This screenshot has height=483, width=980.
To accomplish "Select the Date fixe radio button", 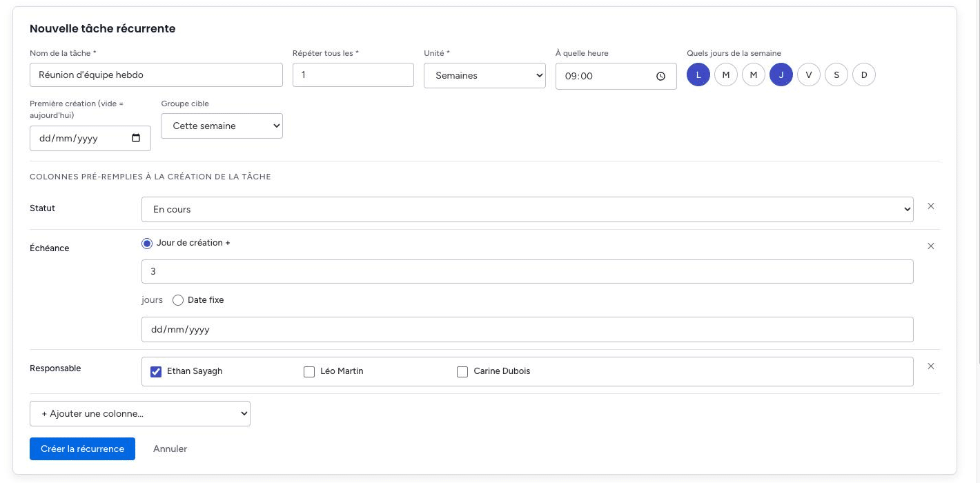I will [x=178, y=300].
